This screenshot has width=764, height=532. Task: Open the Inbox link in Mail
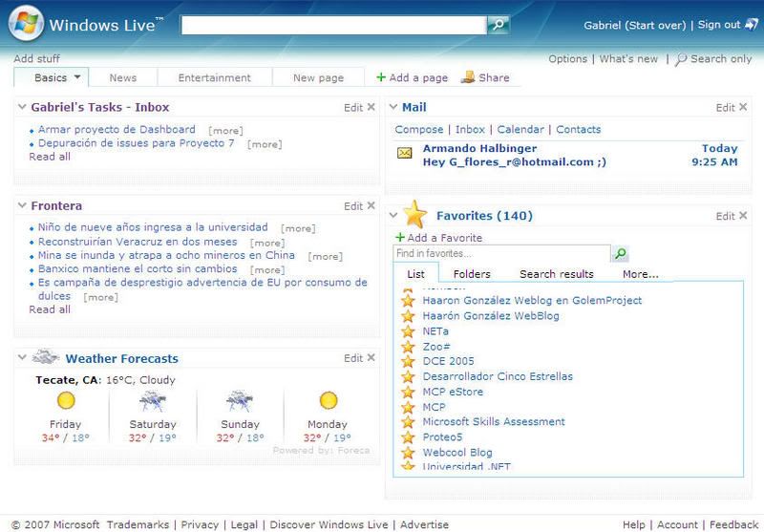470,129
